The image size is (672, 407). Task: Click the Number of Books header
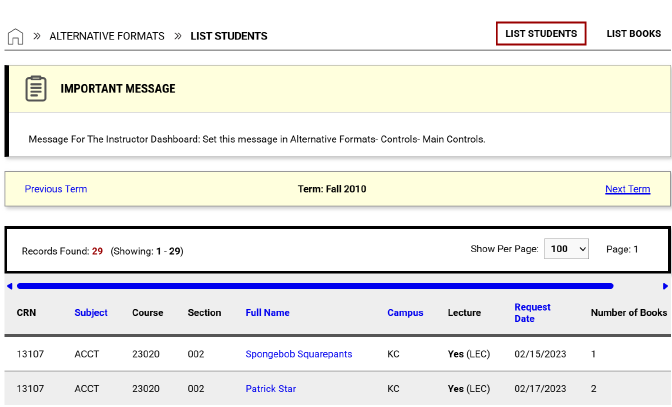tap(629, 313)
